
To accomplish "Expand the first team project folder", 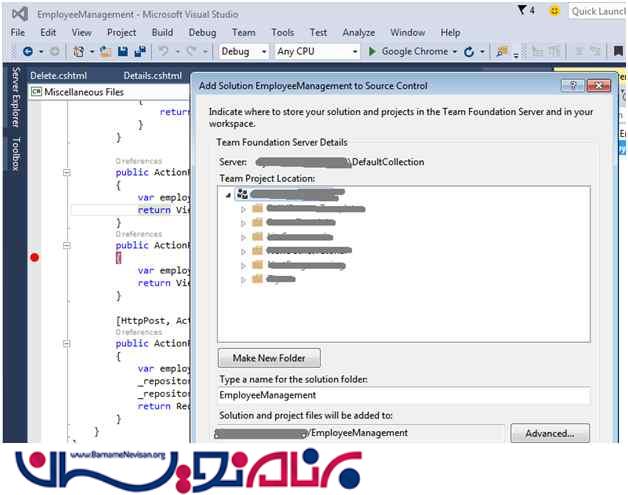I will 243,209.
